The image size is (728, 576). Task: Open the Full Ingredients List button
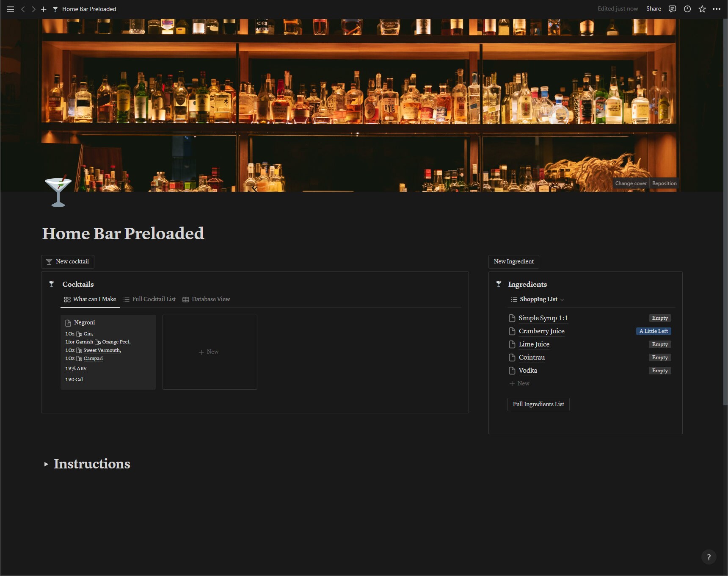tap(538, 404)
